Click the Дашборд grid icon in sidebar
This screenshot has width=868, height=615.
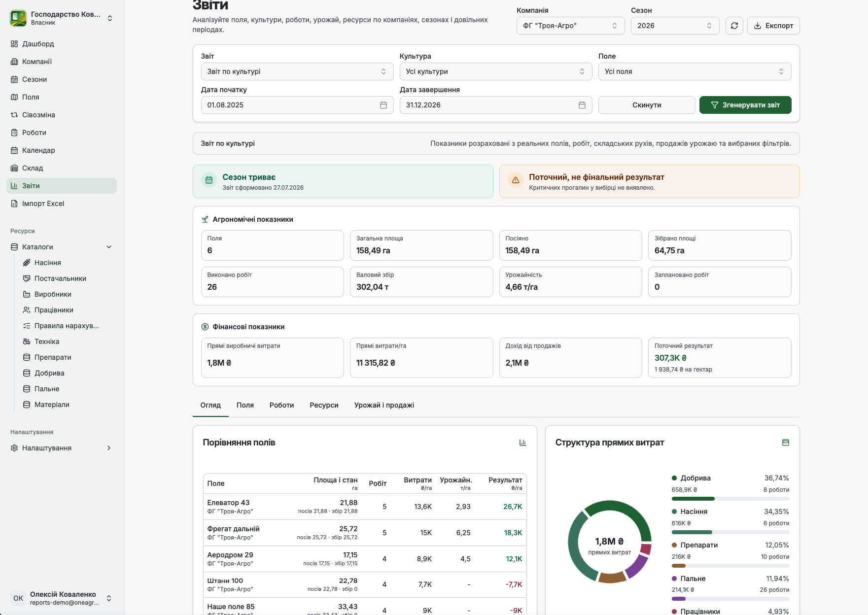click(14, 44)
